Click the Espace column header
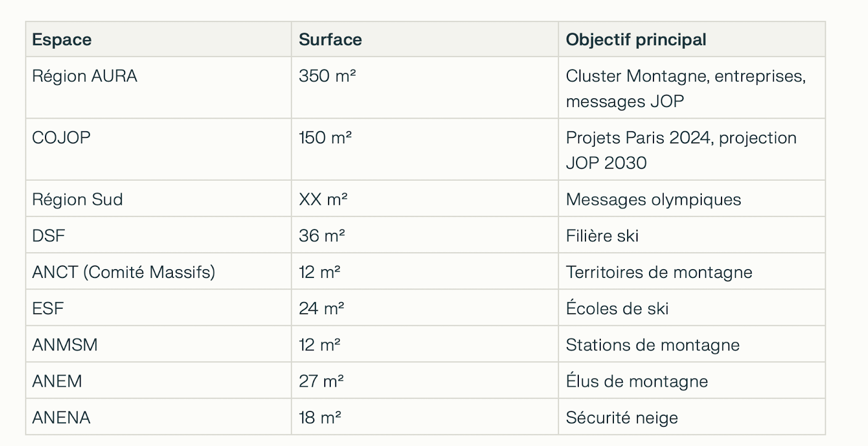This screenshot has height=446, width=868. (61, 40)
